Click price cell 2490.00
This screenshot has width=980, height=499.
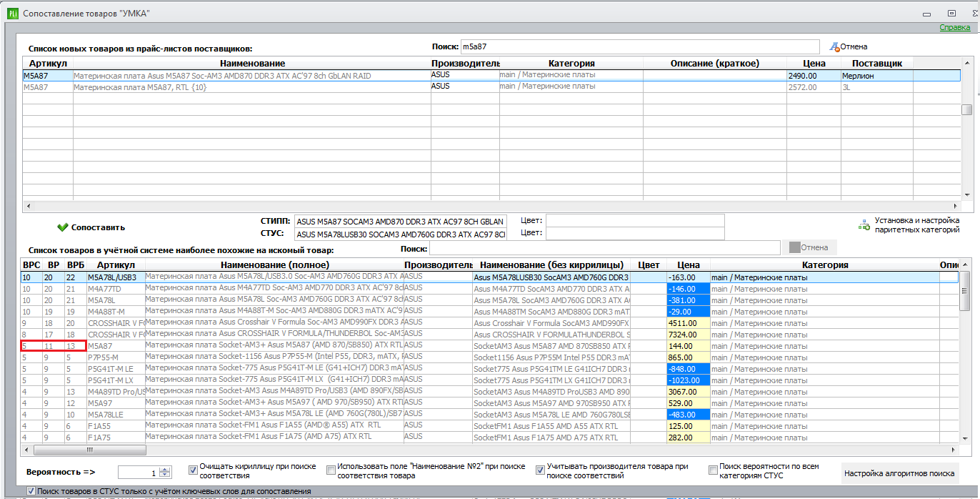click(813, 75)
